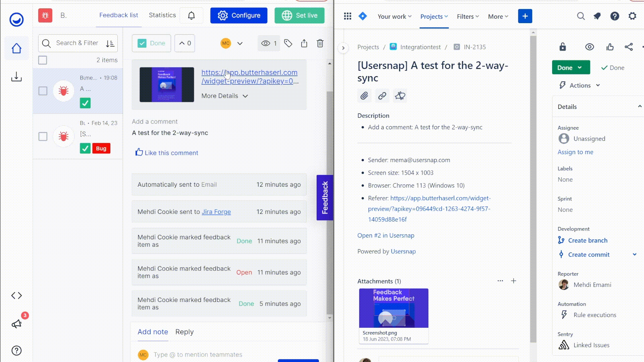Open #2 in Usersnap link
Image resolution: width=644 pixels, height=362 pixels.
386,235
